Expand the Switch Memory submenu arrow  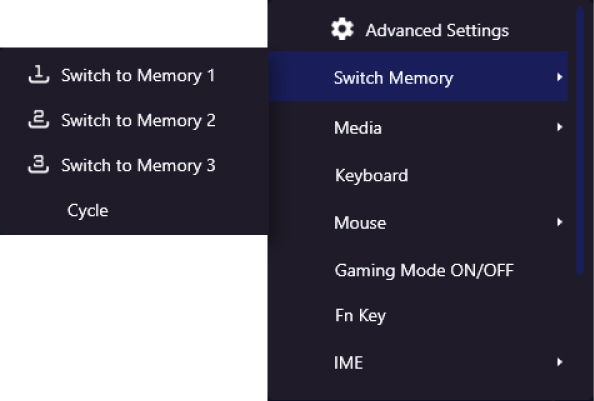560,77
